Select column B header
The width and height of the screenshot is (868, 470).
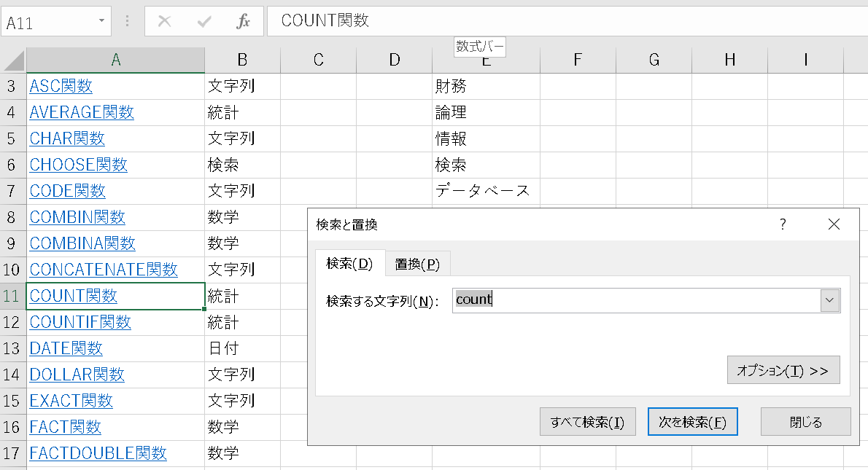coord(242,60)
